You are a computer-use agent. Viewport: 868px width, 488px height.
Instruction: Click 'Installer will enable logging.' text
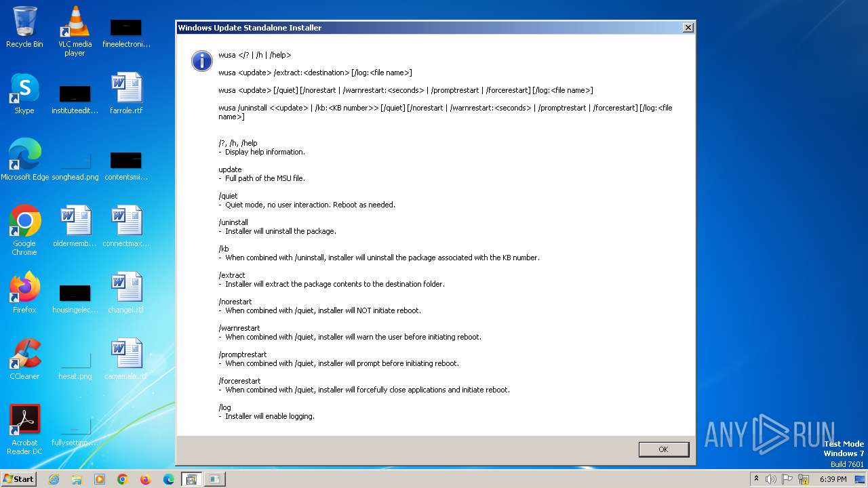click(270, 416)
